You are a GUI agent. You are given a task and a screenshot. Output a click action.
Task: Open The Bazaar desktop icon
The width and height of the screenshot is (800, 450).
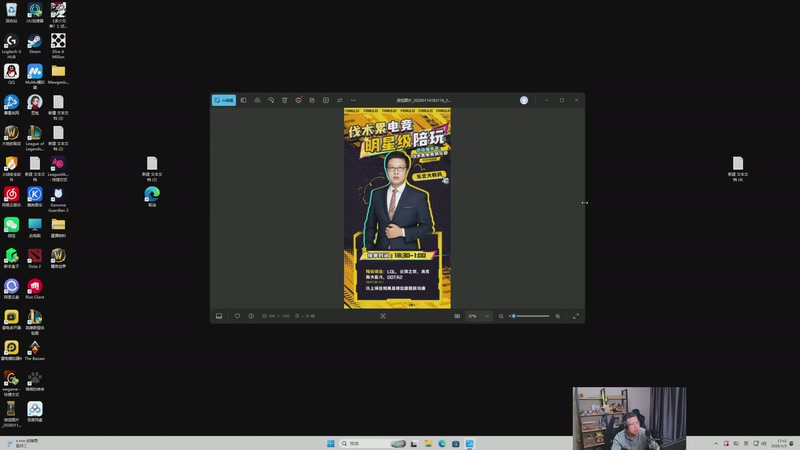(35, 350)
